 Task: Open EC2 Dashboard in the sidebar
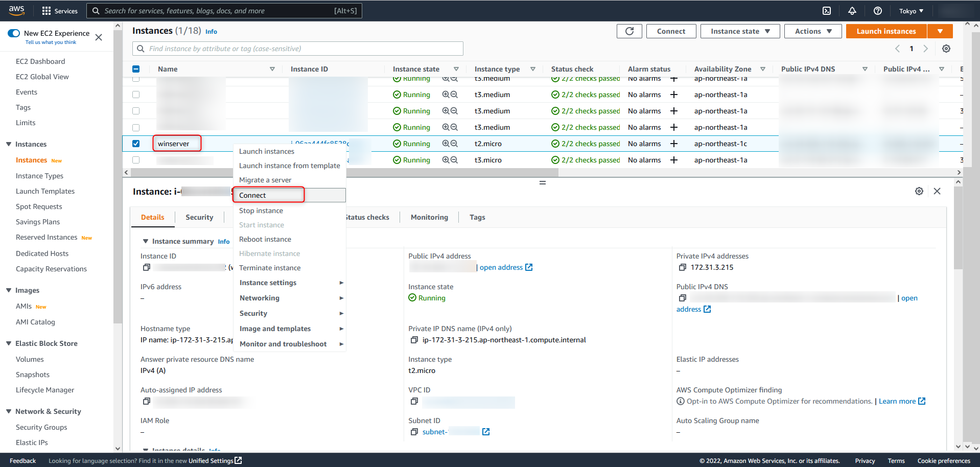pyautogui.click(x=40, y=61)
